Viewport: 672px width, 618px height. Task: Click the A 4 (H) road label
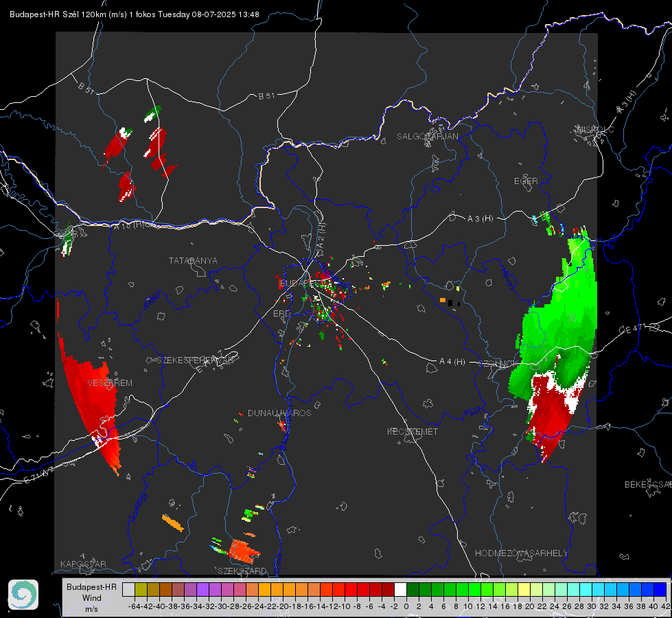452,362
